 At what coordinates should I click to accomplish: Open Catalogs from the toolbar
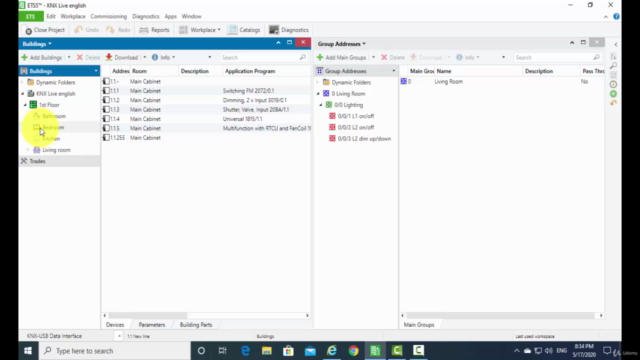click(x=244, y=30)
